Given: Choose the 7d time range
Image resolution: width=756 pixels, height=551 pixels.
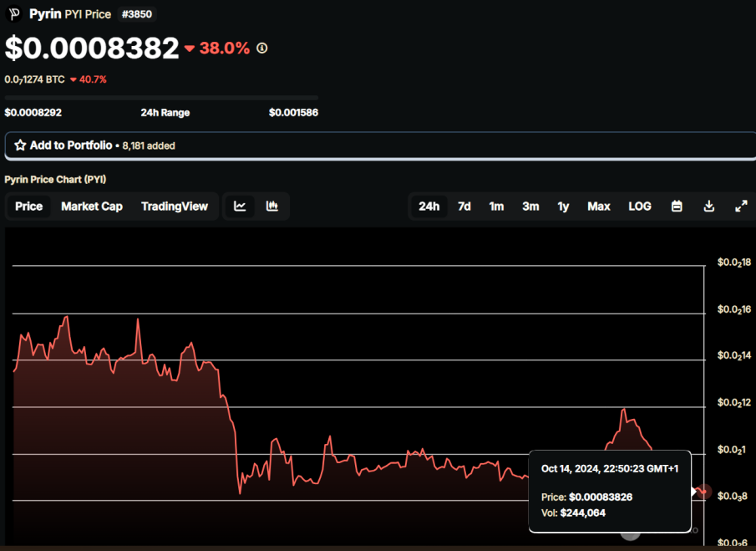Looking at the screenshot, I should 464,207.
